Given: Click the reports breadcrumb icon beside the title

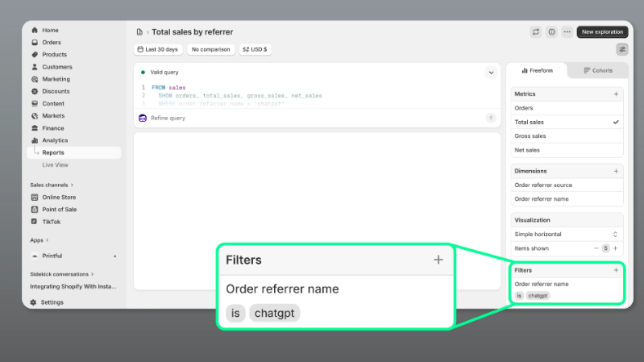Looking at the screenshot, I should point(139,32).
